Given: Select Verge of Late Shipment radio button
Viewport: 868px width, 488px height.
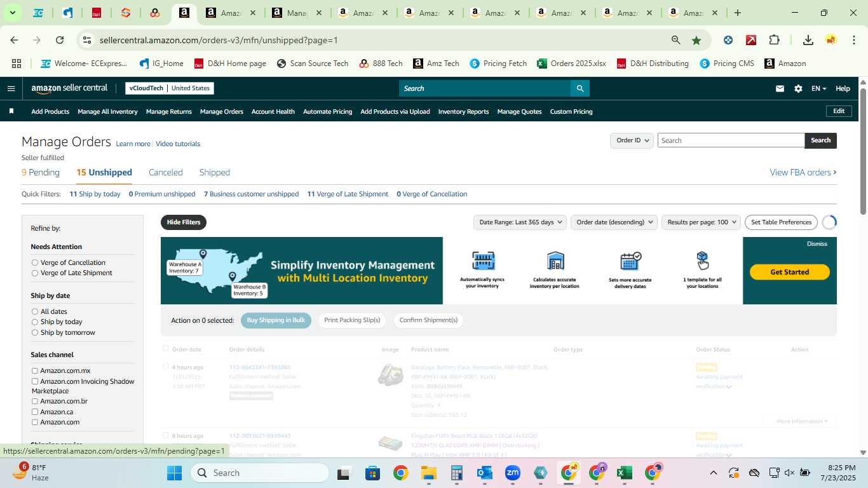Looking at the screenshot, I should 35,273.
